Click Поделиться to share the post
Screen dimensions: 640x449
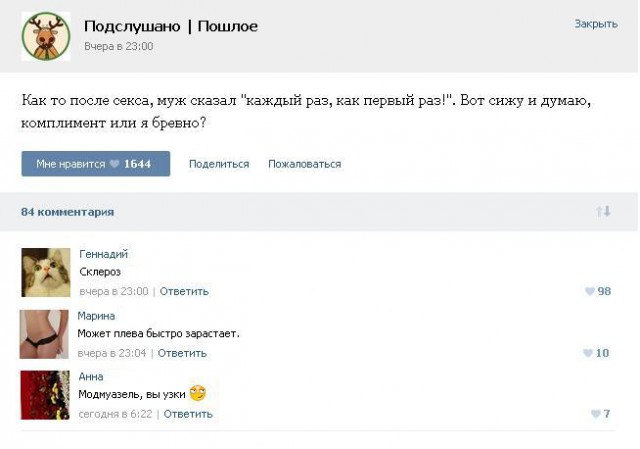tap(219, 164)
